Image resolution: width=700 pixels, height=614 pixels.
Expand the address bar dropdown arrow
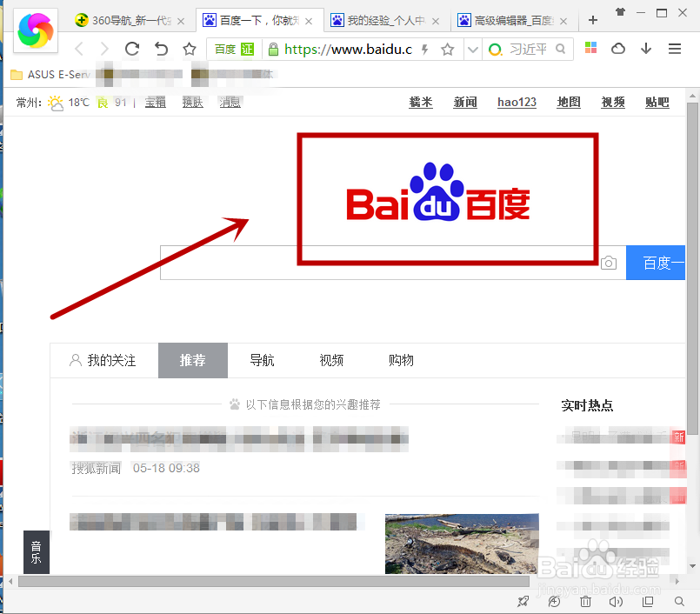[x=473, y=49]
